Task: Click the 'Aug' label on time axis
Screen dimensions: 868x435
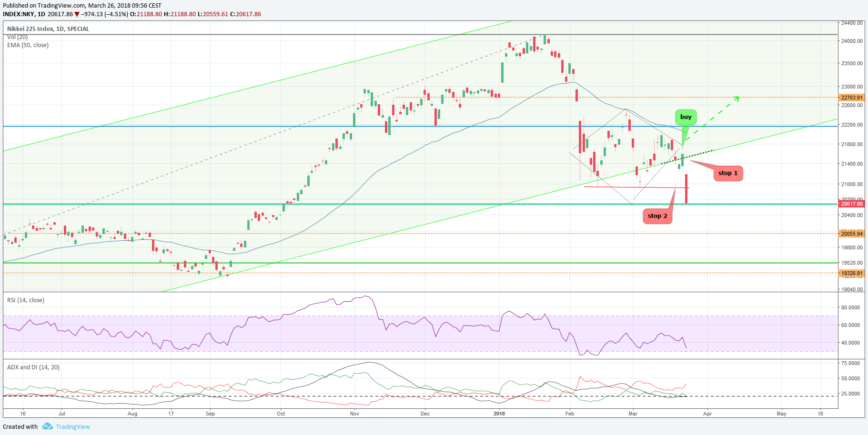Action: (x=132, y=414)
